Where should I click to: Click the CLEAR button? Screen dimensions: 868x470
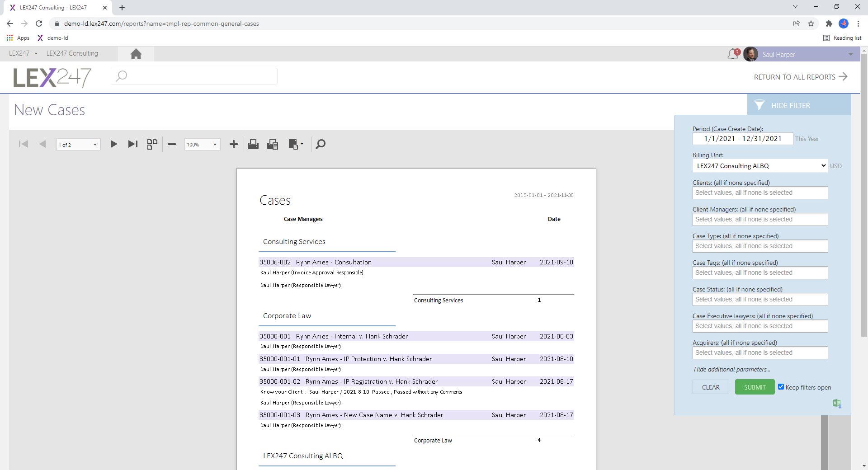(x=711, y=387)
